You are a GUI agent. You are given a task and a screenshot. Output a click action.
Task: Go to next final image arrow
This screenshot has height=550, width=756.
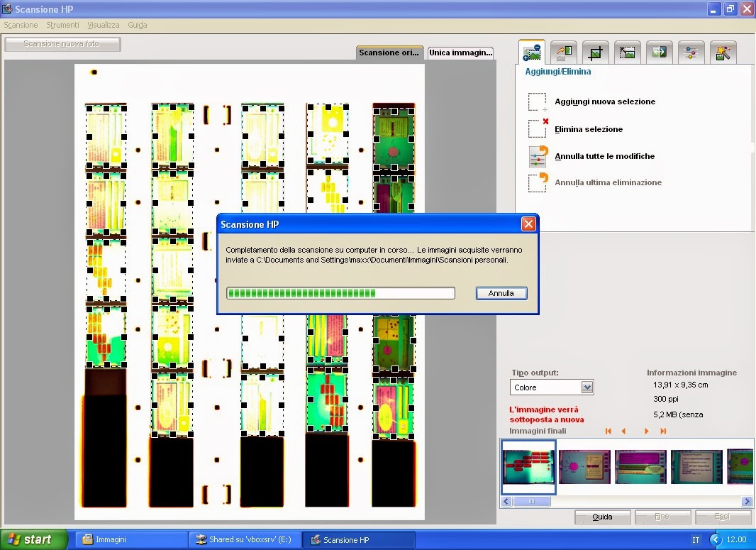(646, 431)
